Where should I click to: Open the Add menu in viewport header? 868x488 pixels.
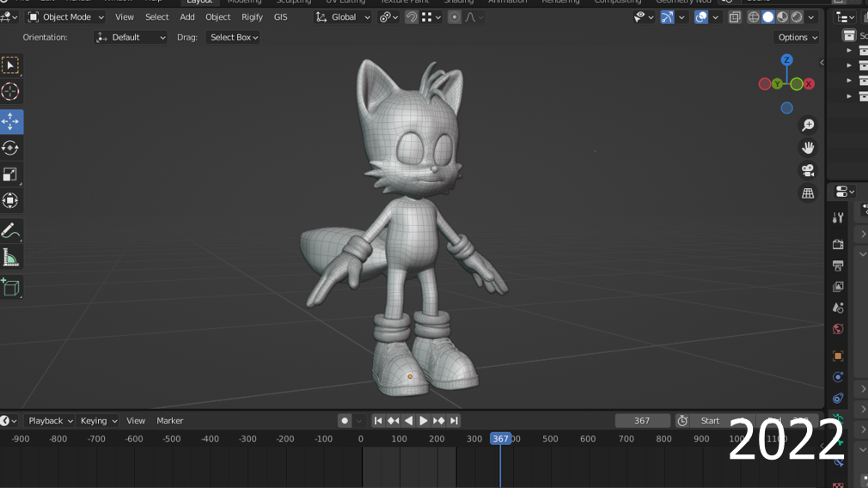(187, 17)
